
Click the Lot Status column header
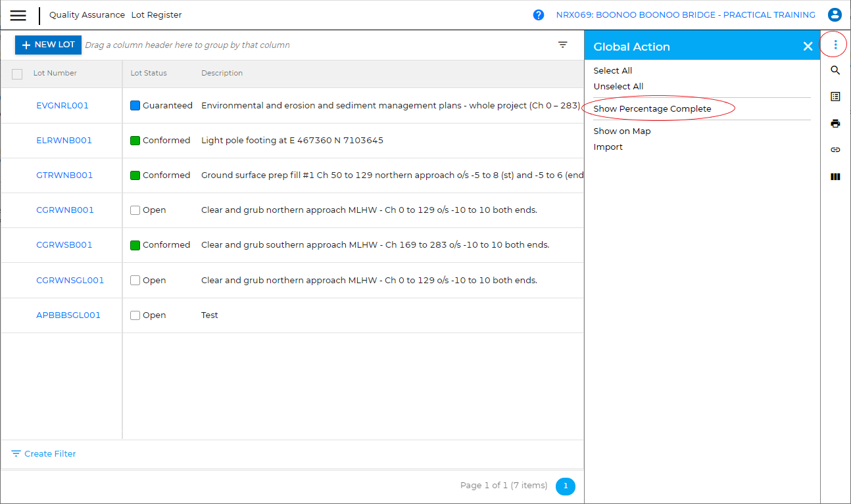pyautogui.click(x=149, y=73)
